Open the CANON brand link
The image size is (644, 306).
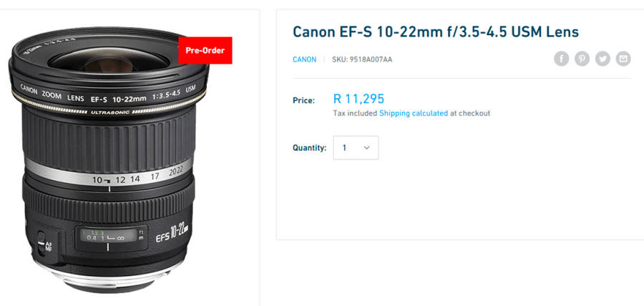(304, 59)
